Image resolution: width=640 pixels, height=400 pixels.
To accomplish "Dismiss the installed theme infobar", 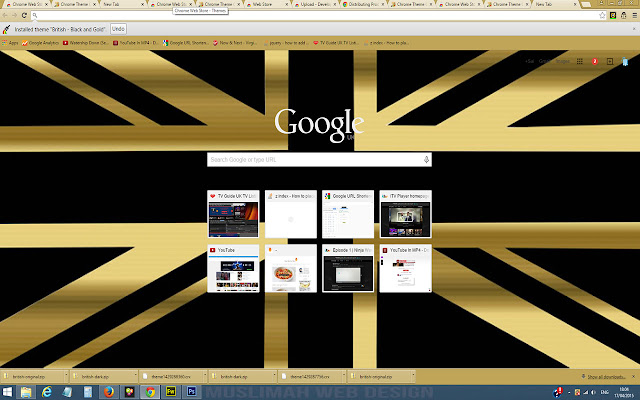I will tap(634, 29).
